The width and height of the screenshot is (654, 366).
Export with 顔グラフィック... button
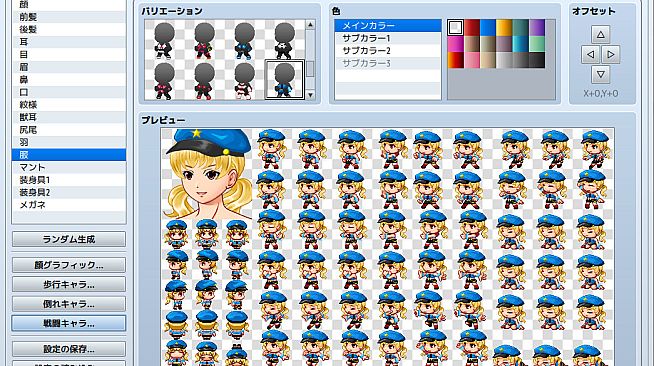click(x=69, y=265)
